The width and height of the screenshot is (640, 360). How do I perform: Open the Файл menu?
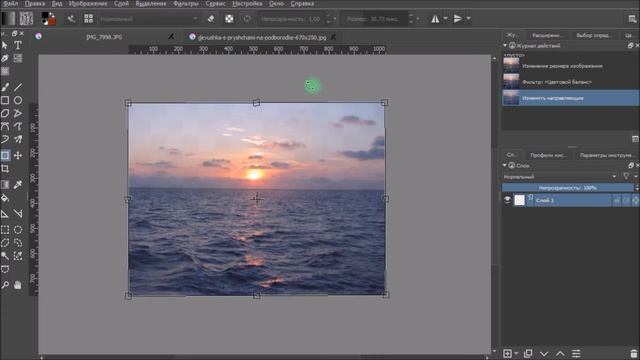point(10,4)
